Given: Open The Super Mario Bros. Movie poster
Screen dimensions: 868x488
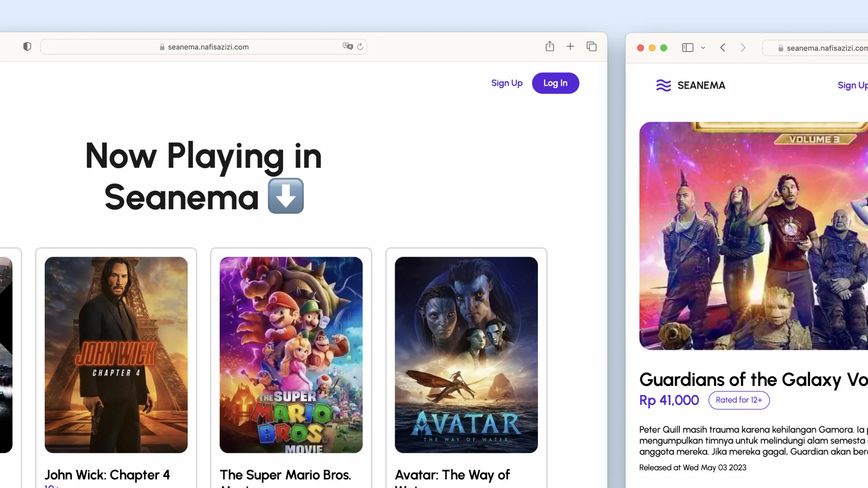Looking at the screenshot, I should tap(291, 355).
